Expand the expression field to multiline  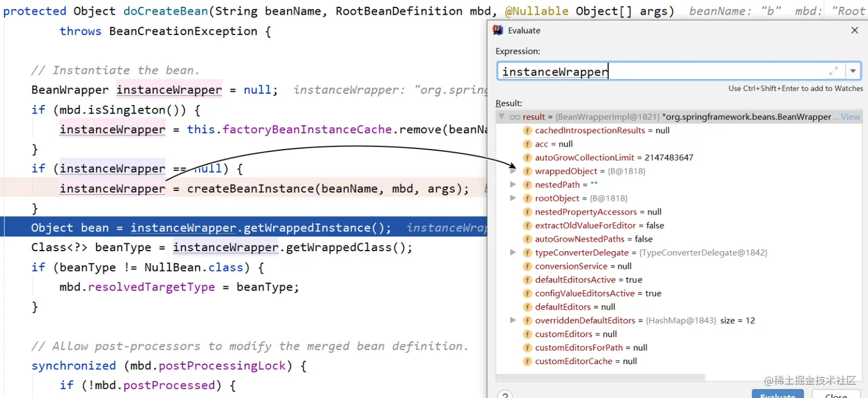tap(833, 71)
